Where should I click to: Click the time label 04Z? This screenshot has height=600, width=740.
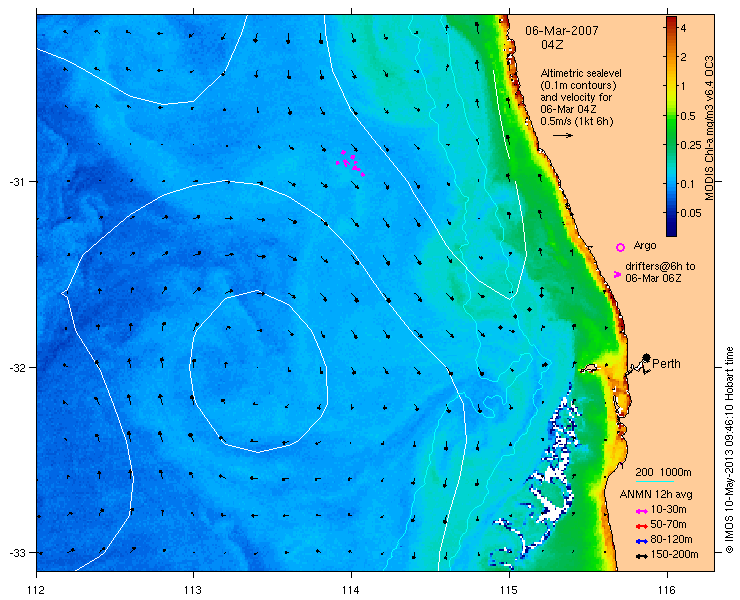pyautogui.click(x=552, y=45)
